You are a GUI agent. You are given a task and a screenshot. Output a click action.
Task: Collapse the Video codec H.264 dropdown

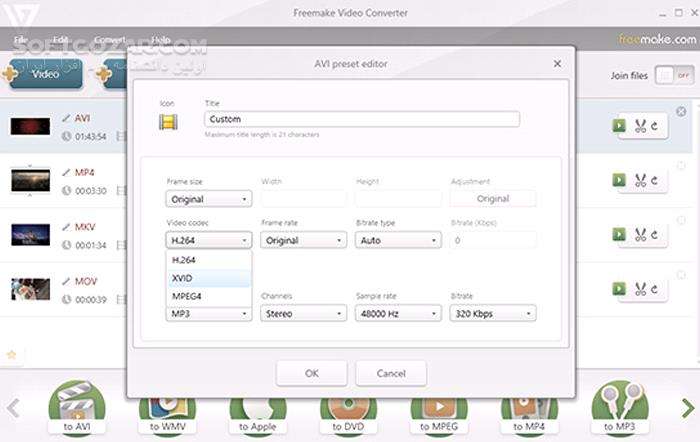(208, 240)
